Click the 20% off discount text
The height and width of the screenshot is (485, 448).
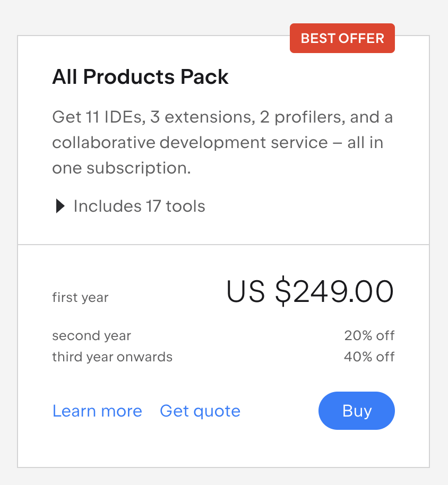coord(369,336)
